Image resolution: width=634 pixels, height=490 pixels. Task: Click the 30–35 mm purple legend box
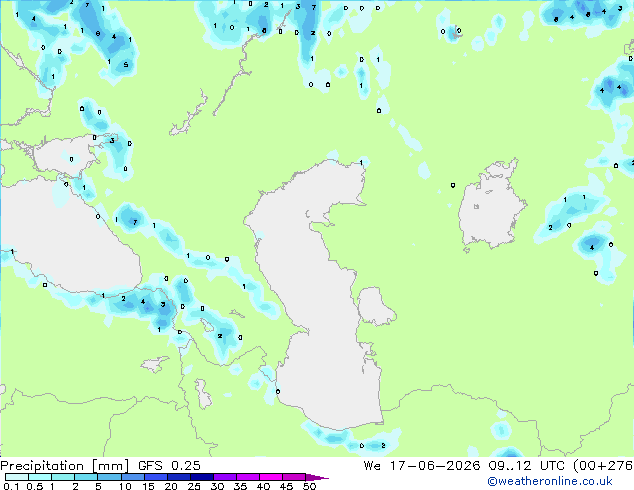coord(224,477)
